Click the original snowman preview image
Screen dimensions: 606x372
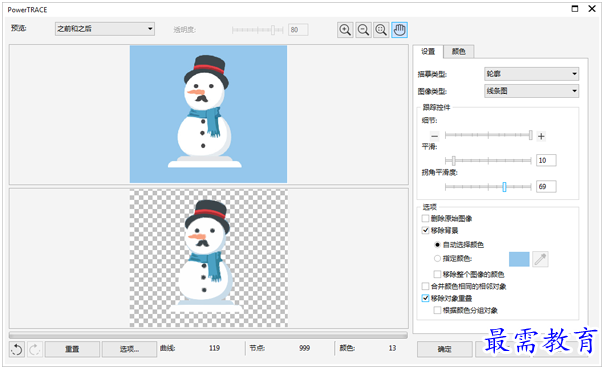pos(208,114)
